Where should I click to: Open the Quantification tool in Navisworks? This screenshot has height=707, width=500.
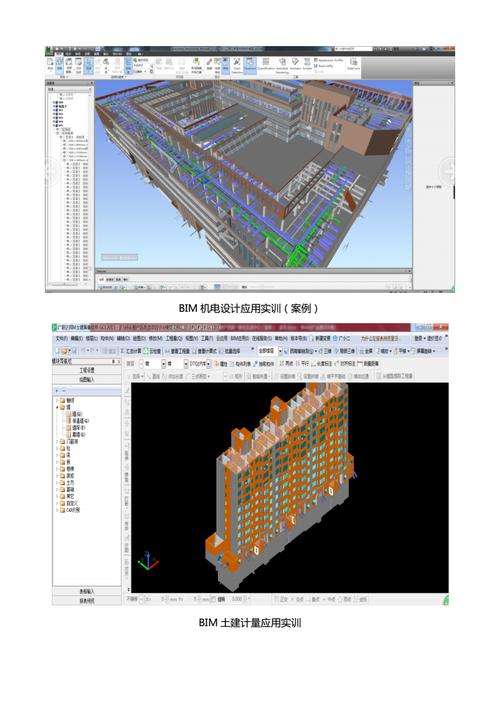click(266, 64)
